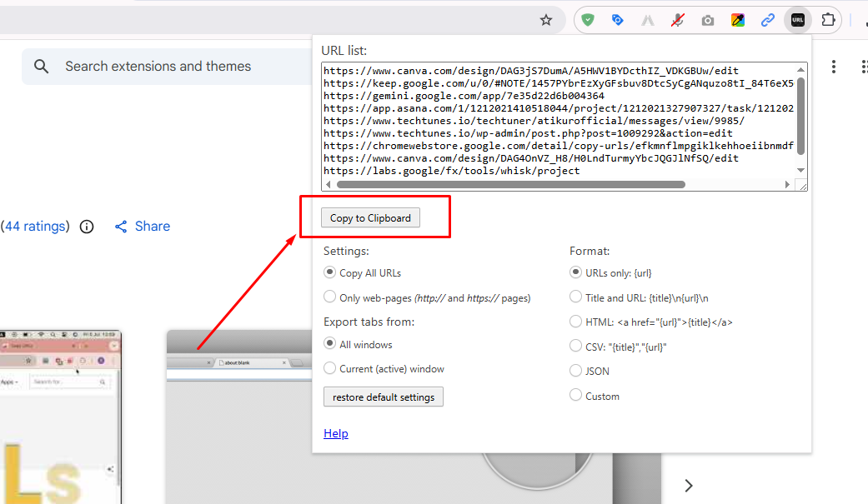This screenshot has height=504, width=868.
Task: Click the Share text link
Action: [153, 227]
